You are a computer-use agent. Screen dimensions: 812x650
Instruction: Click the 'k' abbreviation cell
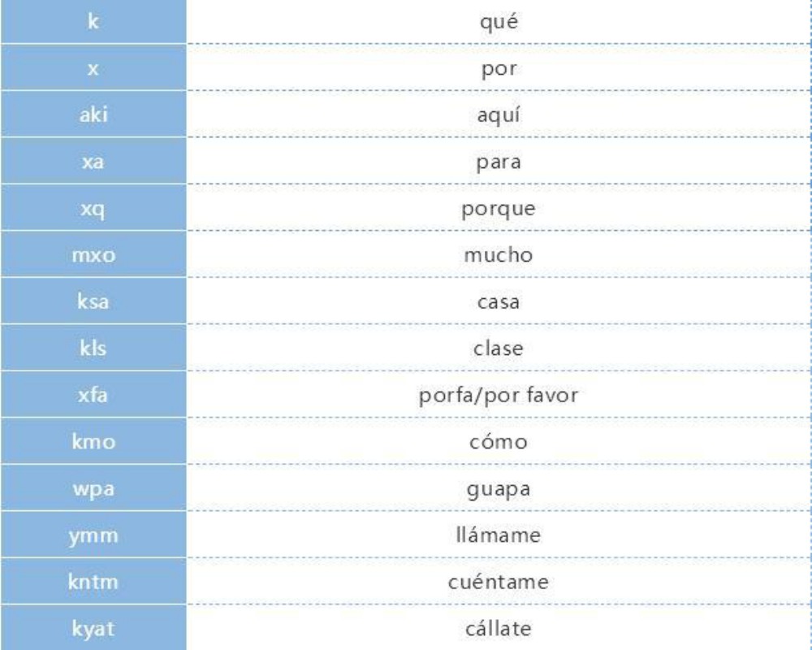pyautogui.click(x=93, y=22)
